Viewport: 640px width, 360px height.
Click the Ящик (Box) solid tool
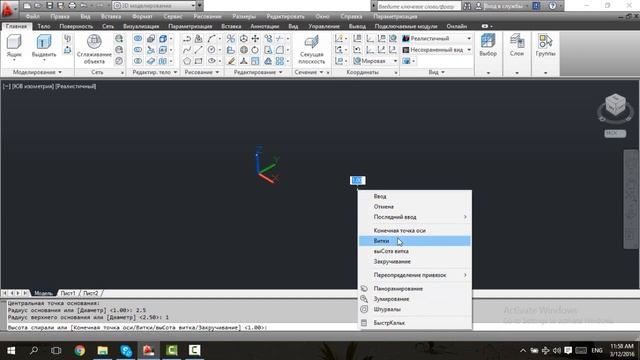point(14,47)
